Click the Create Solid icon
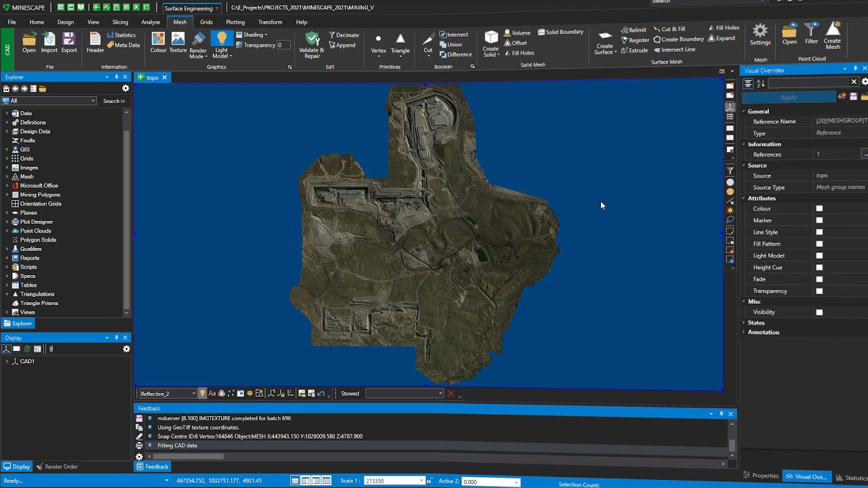The width and height of the screenshot is (868, 488). (x=491, y=43)
